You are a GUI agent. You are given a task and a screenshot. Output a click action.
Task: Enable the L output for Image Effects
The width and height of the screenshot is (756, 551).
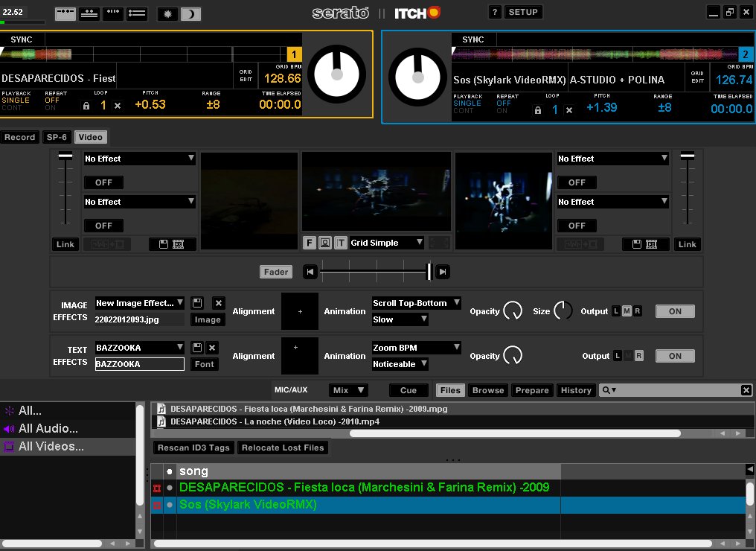615,311
